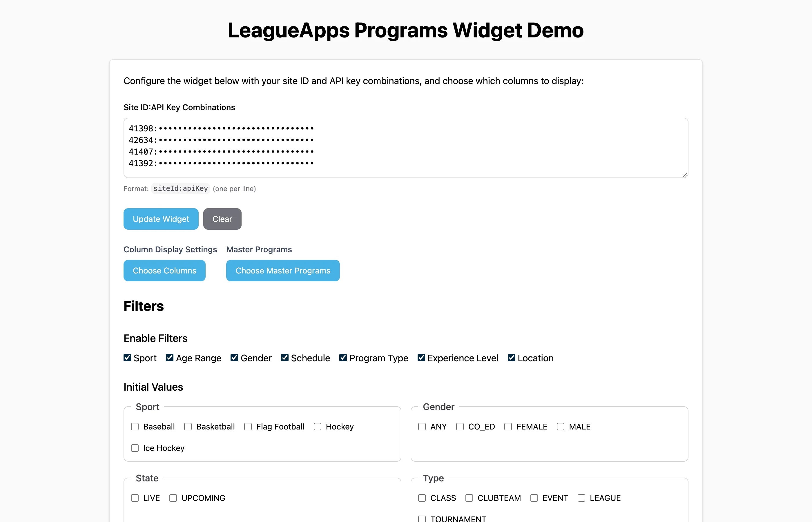Disable the Sport filter checkbox
This screenshot has width=812, height=522.
pyautogui.click(x=127, y=358)
